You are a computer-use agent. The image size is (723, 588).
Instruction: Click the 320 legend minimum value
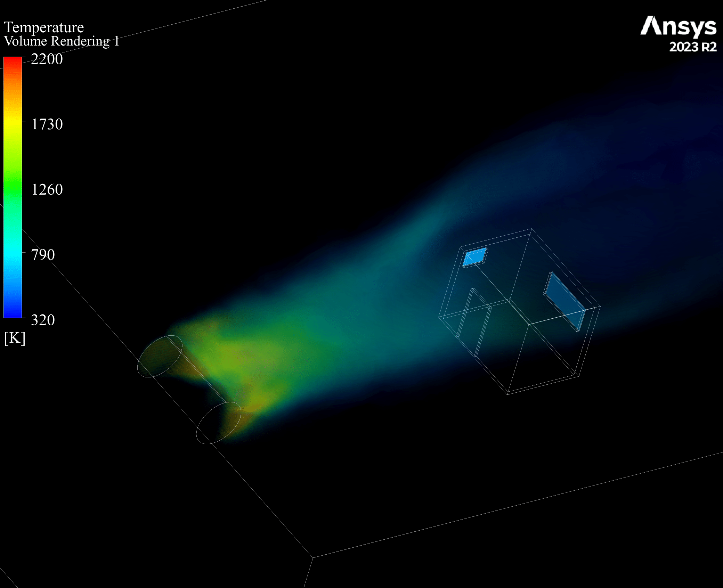pos(43,320)
